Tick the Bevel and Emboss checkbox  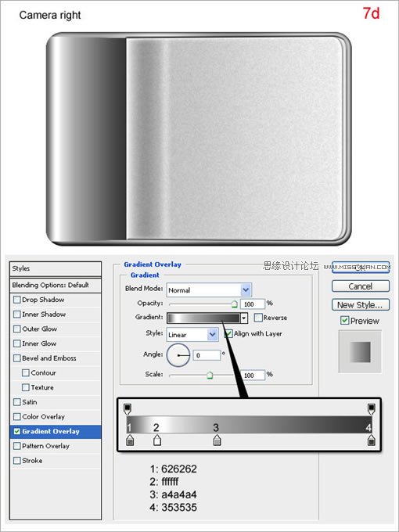[x=17, y=358]
